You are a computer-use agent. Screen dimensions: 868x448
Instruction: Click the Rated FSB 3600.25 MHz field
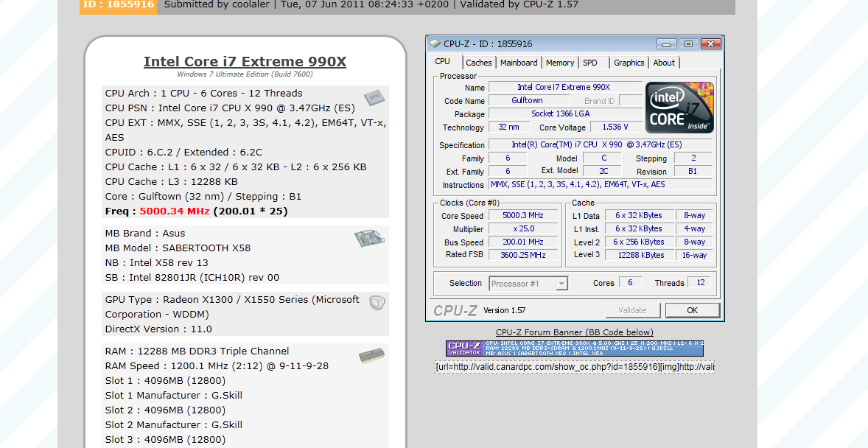pyautogui.click(x=522, y=255)
